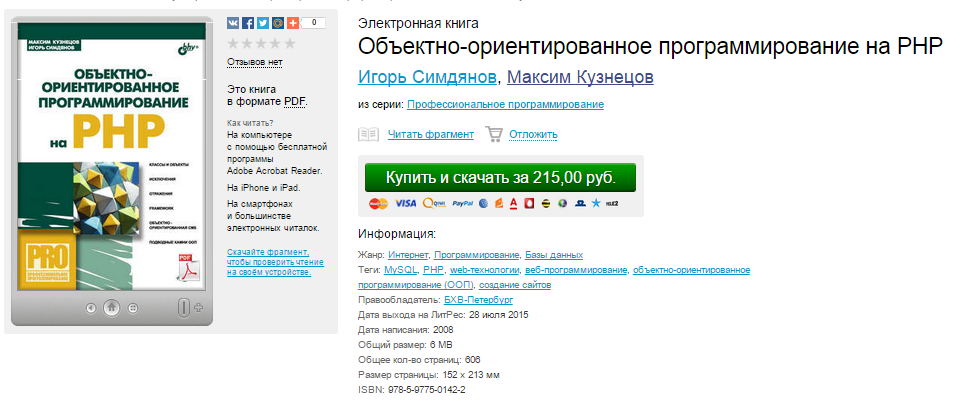Open genre 'Базы данных'
976x408 pixels.
[x=554, y=255]
